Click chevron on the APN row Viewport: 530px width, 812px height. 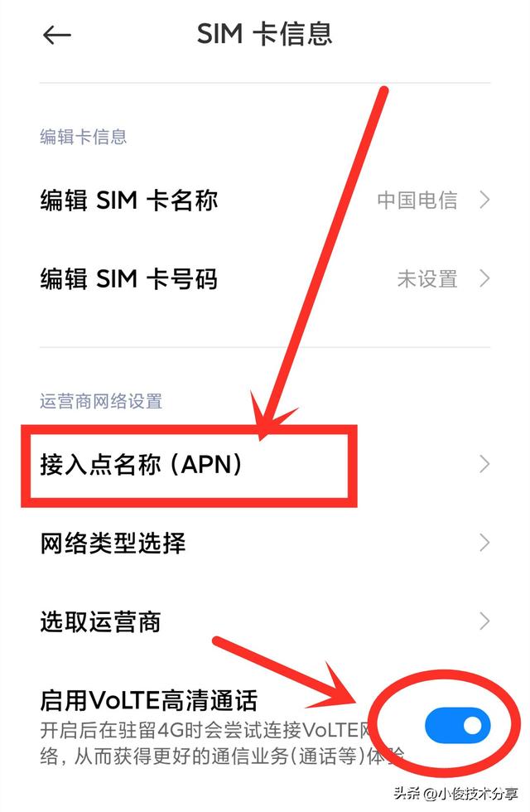click(x=484, y=464)
